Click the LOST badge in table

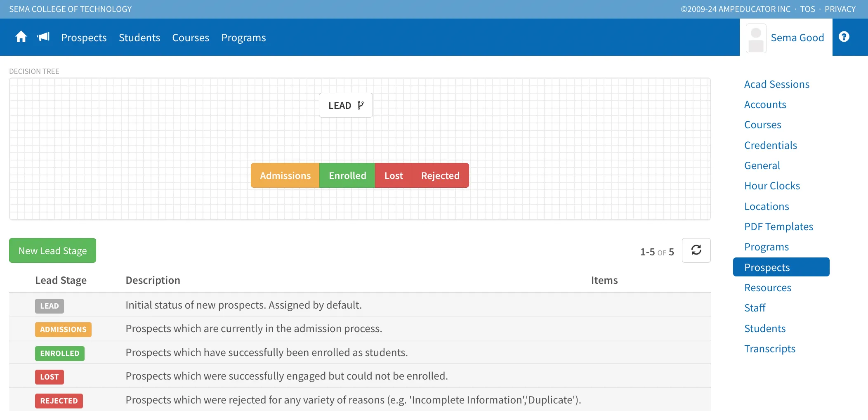(50, 377)
